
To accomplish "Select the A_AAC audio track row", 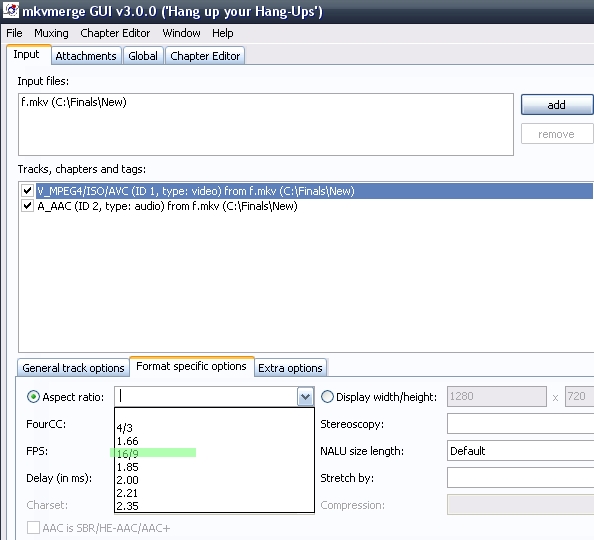I will pyautogui.click(x=167, y=206).
